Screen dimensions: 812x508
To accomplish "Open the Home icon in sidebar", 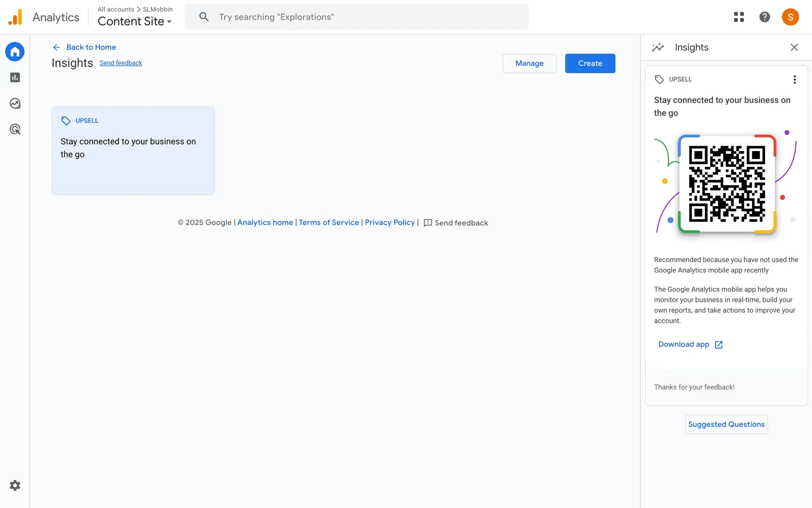I will (15, 52).
